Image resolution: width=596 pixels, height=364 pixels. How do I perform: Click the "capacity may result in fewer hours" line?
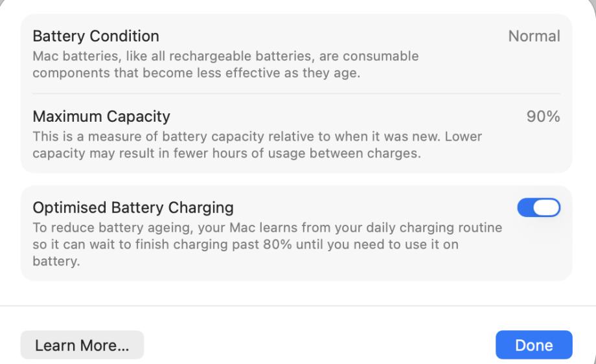click(227, 153)
